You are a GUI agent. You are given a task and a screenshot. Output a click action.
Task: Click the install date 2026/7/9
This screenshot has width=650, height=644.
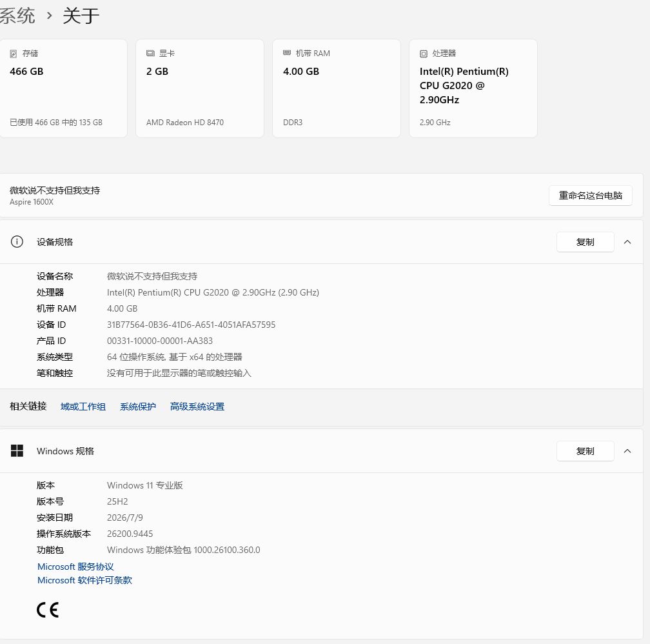125,518
